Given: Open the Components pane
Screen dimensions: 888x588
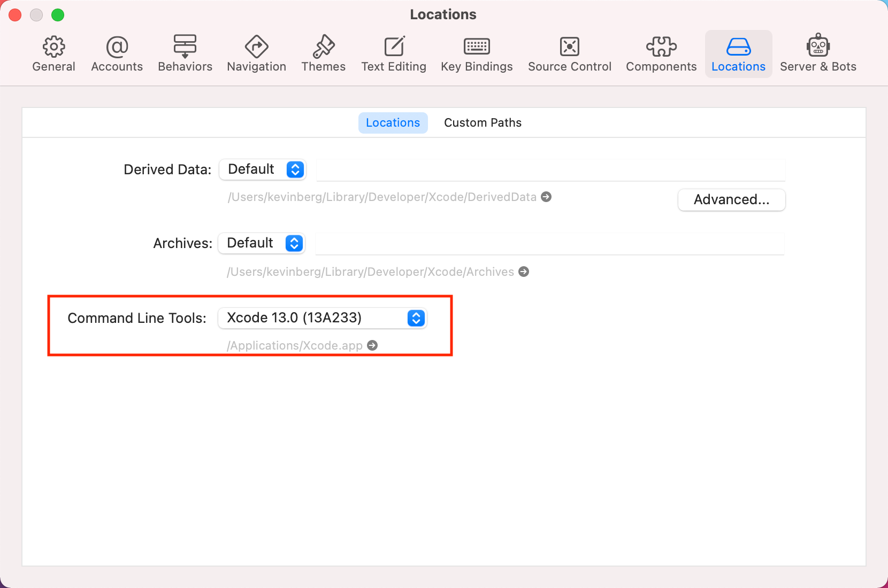Looking at the screenshot, I should tap(661, 53).
